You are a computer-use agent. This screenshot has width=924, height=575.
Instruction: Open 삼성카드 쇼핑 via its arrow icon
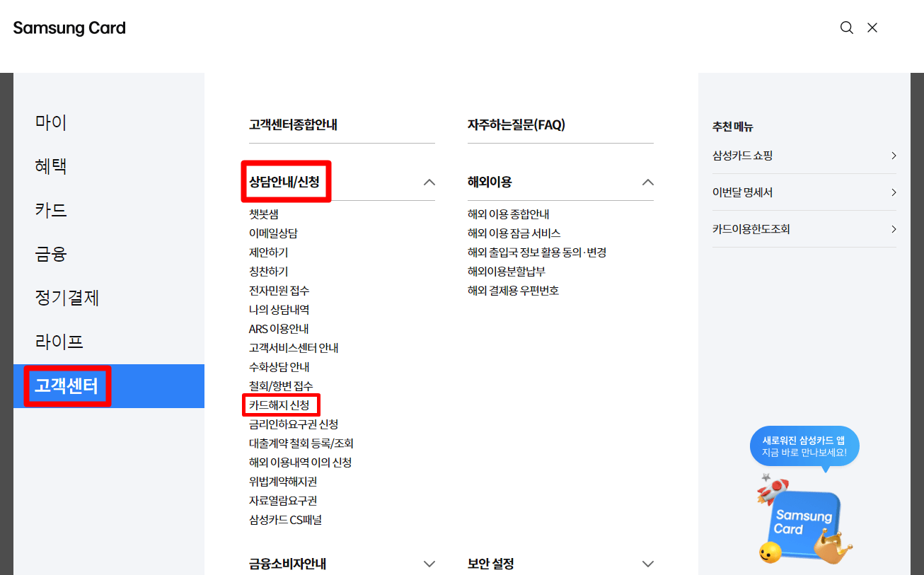(894, 156)
